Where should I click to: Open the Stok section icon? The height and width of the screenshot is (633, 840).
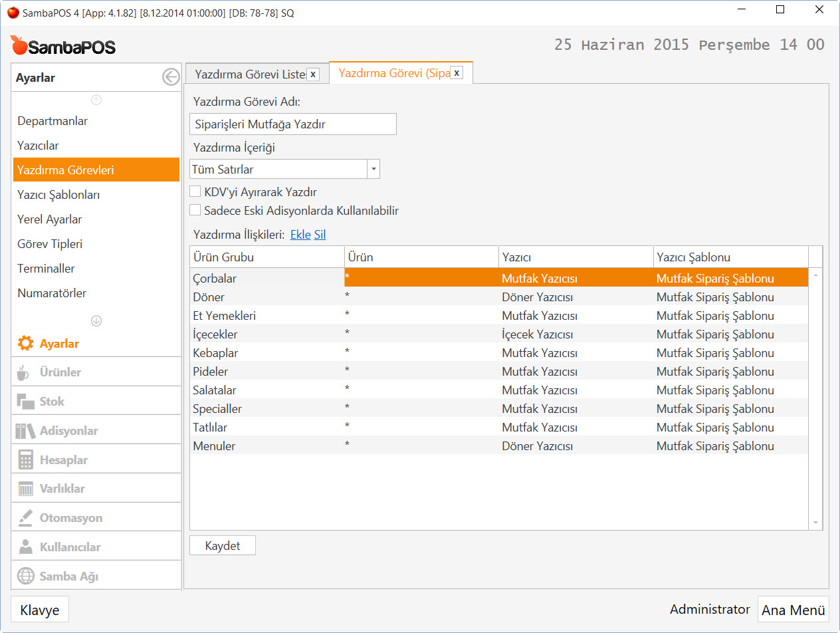pyautogui.click(x=25, y=402)
